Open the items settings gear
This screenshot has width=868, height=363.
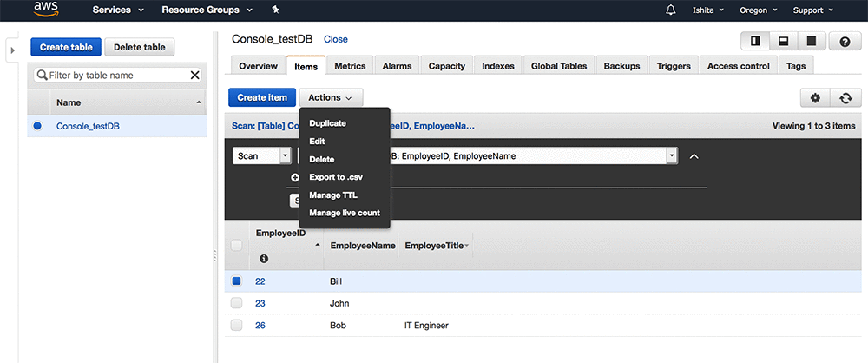pyautogui.click(x=815, y=97)
